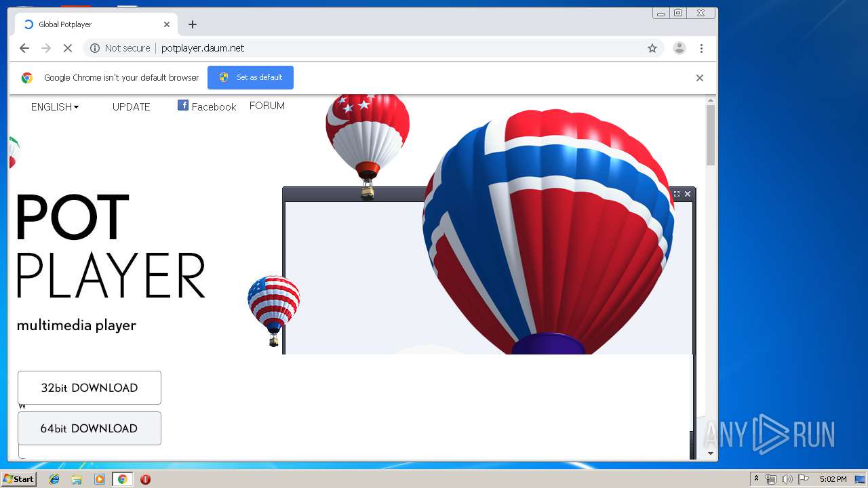Click the multimedia player tagline

tap(77, 325)
